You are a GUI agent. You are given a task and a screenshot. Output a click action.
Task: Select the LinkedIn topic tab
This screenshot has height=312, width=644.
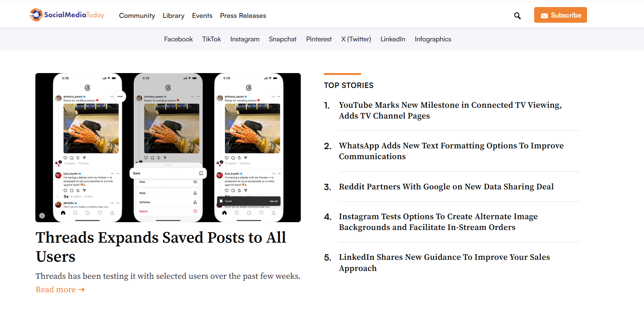pyautogui.click(x=393, y=39)
